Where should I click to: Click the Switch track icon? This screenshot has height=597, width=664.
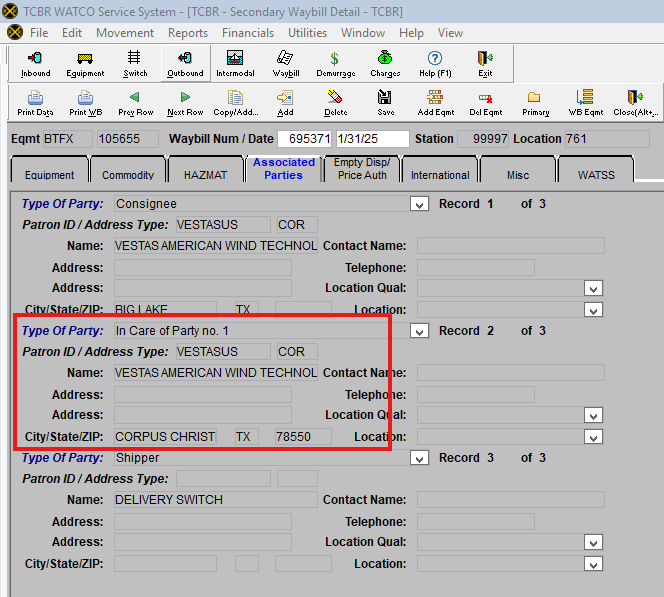[135, 64]
